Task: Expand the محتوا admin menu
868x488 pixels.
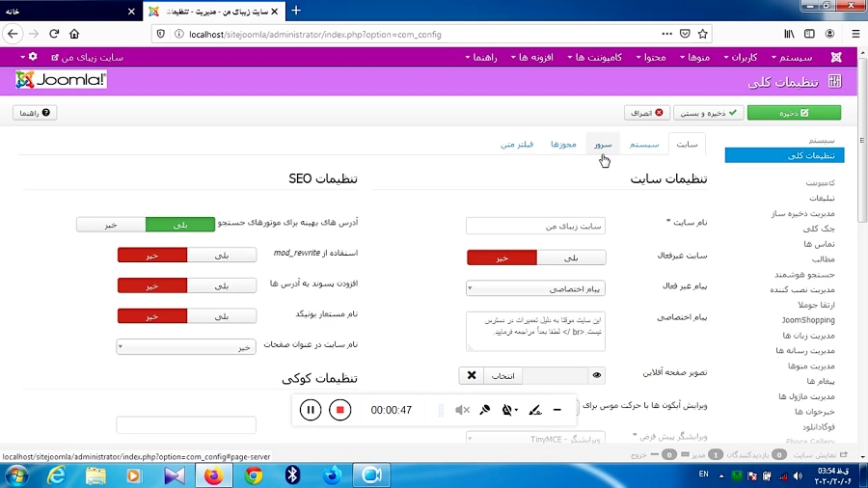Action: click(651, 57)
